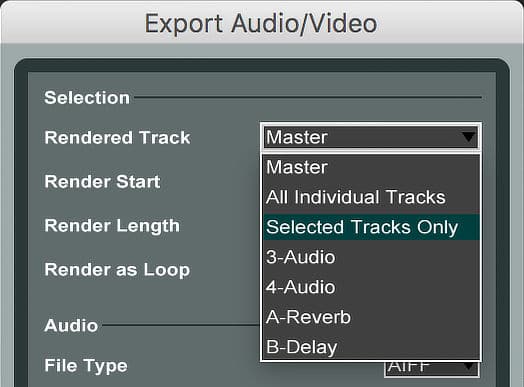Viewport: 524px width, 387px height.
Task: Click the Render Start label
Action: coord(102,181)
